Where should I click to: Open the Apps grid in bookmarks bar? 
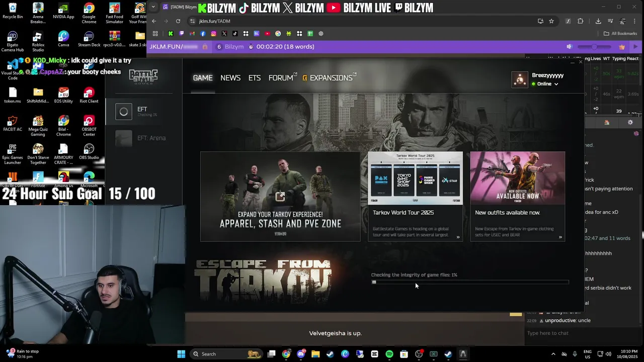point(155,34)
